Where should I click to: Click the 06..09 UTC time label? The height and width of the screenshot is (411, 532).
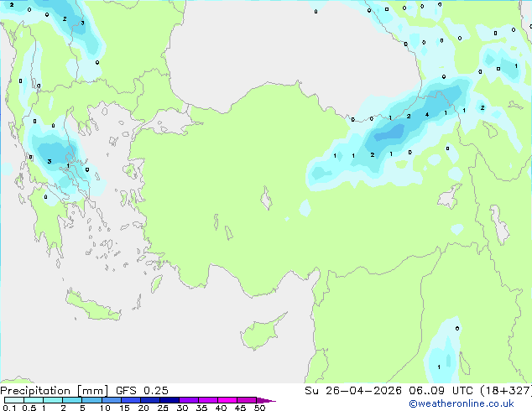coord(441,391)
